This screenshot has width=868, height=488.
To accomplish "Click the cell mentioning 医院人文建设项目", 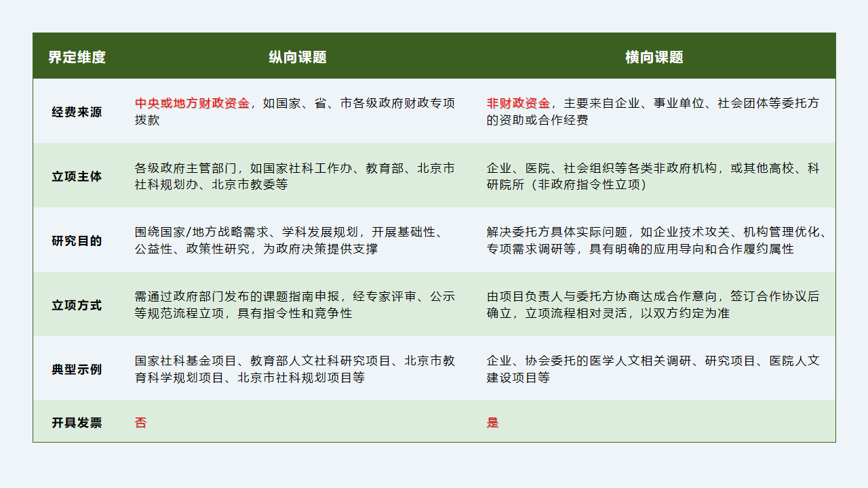I will [651, 369].
